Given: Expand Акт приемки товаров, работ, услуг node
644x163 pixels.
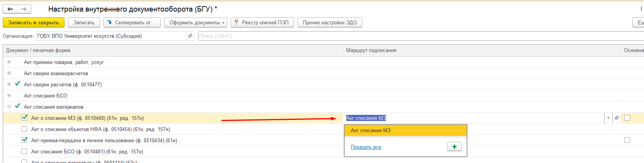Looking at the screenshot, I should click(9, 62).
